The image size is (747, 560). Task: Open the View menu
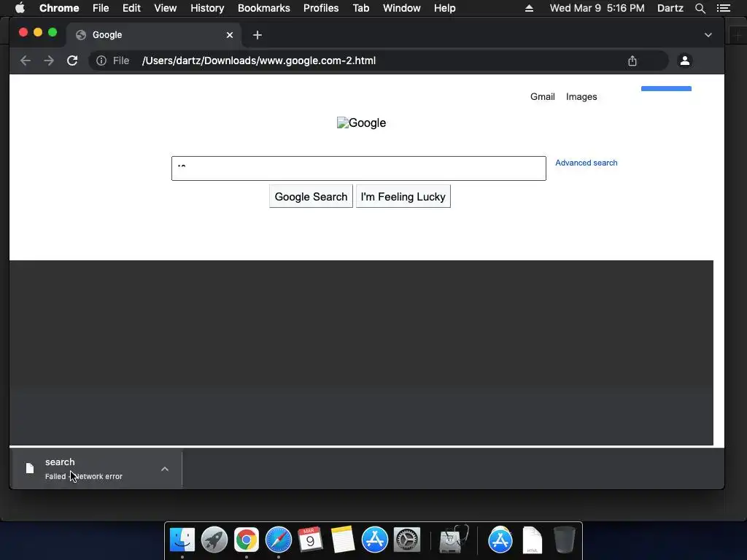[166, 8]
